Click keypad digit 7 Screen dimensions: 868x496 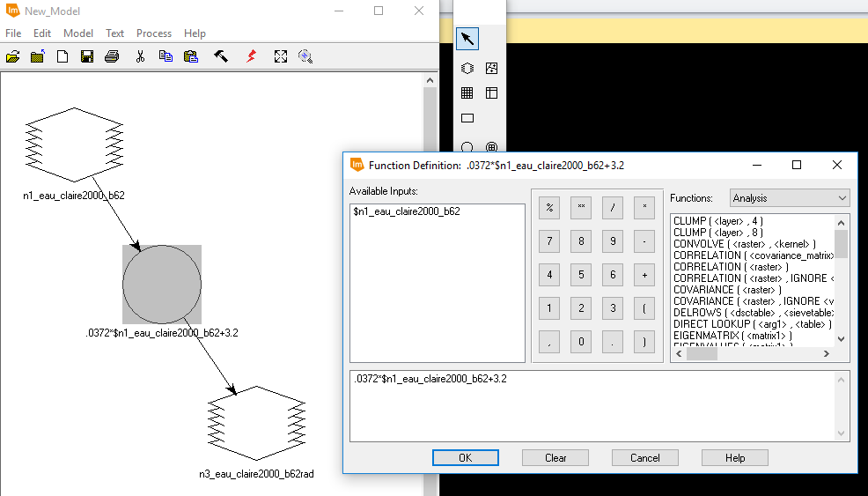(x=549, y=241)
